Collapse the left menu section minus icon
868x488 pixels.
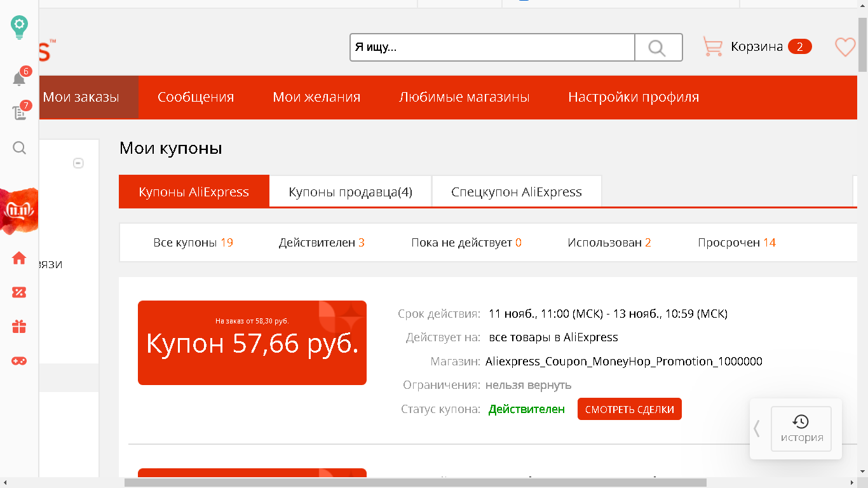[x=78, y=163]
